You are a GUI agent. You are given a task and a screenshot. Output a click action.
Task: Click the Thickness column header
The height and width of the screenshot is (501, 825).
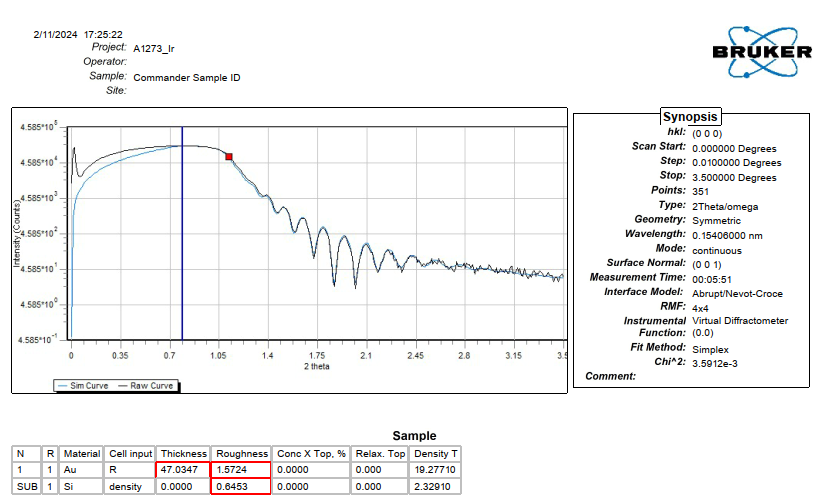coord(183,453)
